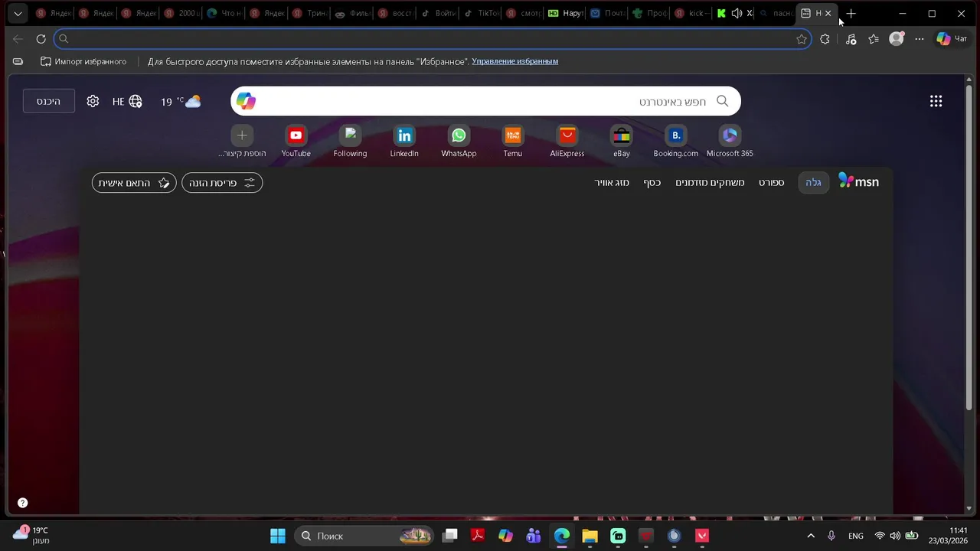
Task: Unmute the tab with speaker icon
Action: (737, 14)
